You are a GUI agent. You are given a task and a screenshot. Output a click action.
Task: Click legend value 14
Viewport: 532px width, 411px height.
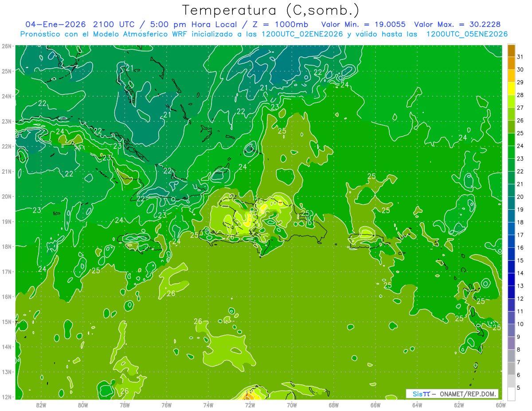520,273
